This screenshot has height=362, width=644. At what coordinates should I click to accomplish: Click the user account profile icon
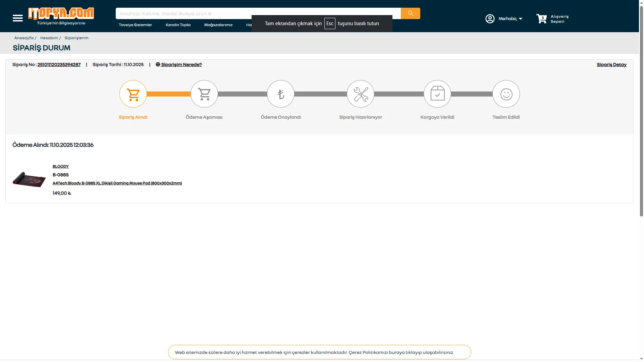490,19
